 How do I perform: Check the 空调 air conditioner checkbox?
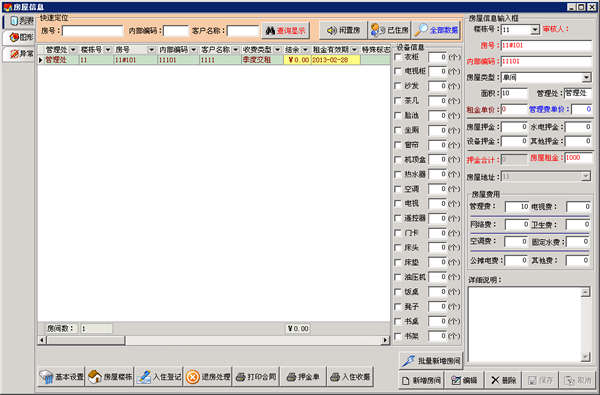pos(398,189)
